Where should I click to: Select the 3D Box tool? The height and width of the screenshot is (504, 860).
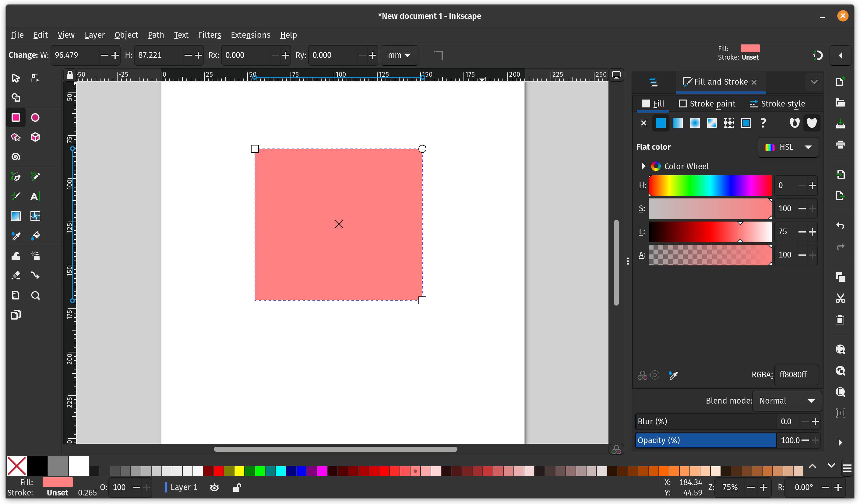coord(35,137)
